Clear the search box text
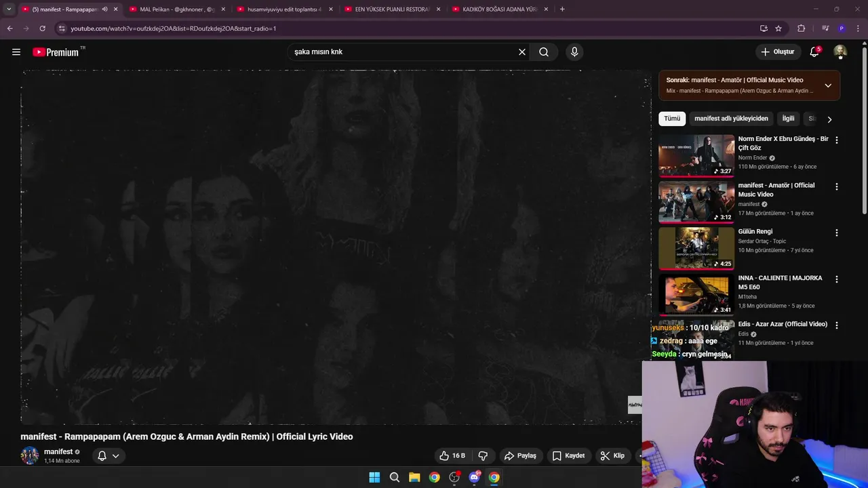868x488 pixels. coord(522,52)
